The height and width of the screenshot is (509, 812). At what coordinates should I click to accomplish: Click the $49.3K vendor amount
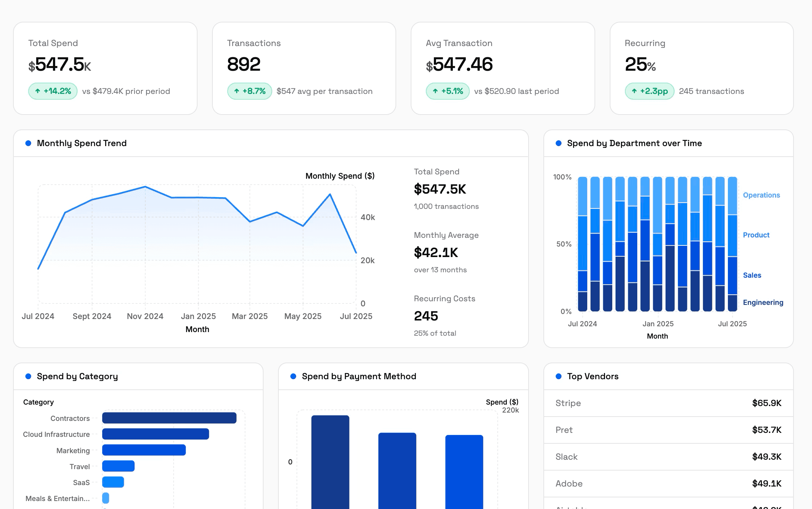tap(767, 457)
